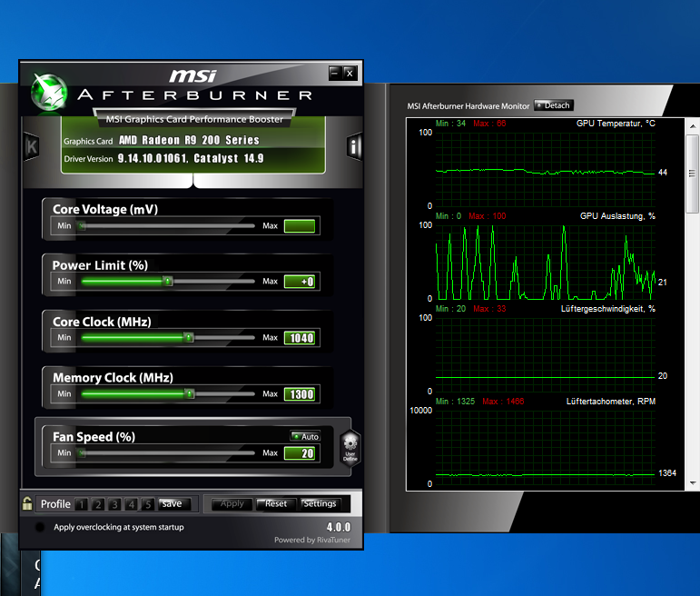This screenshot has height=596, width=700.
Task: Enable apply overclocking at system startup
Action: tap(40, 527)
